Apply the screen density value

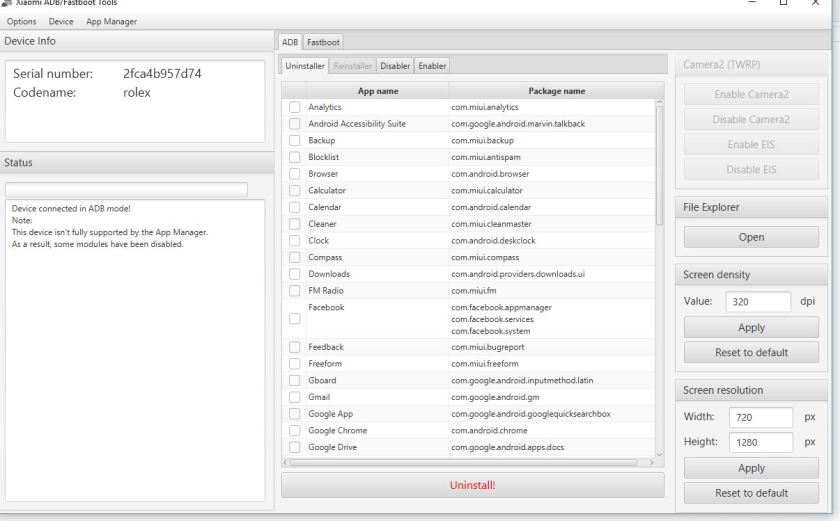751,327
